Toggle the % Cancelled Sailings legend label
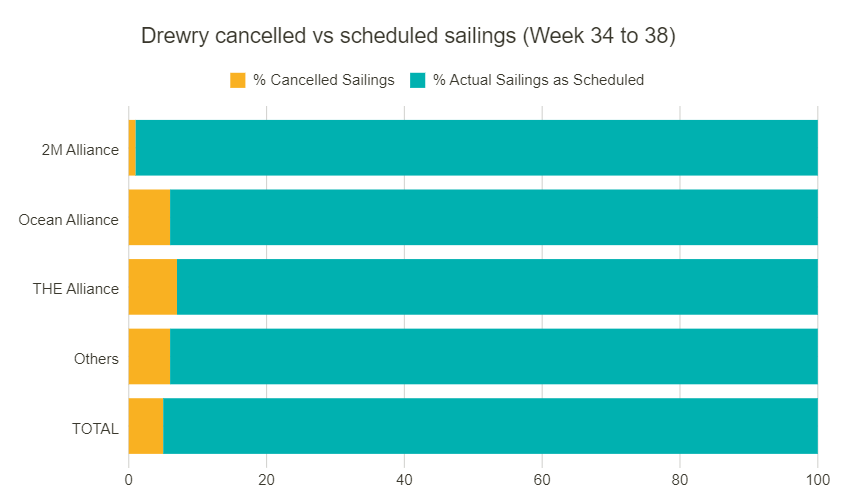This screenshot has width=844, height=497. [x=323, y=80]
